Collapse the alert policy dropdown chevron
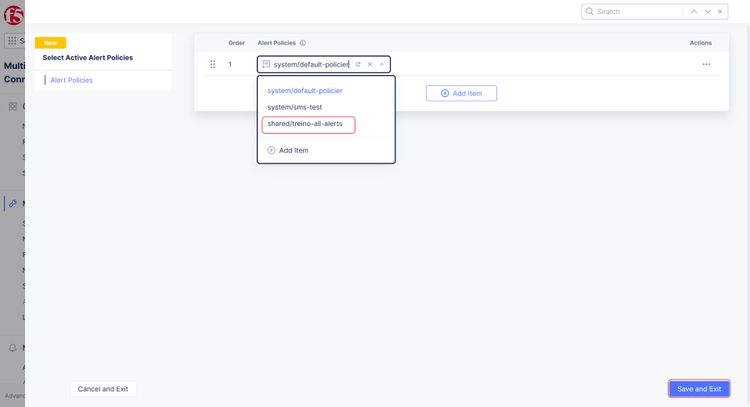The height and width of the screenshot is (407, 750). [x=381, y=64]
